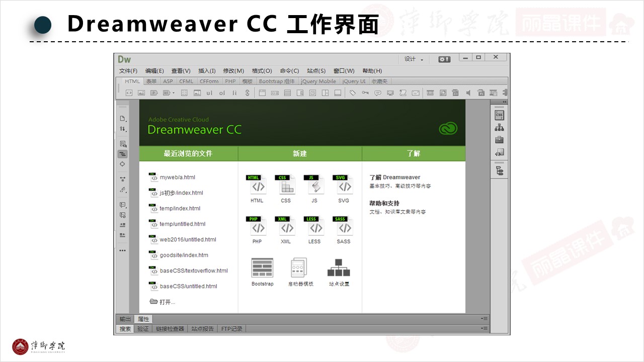The width and height of the screenshot is (644, 362).
Task: Switch to the jQuery Mobile insert tab
Action: pos(318,81)
